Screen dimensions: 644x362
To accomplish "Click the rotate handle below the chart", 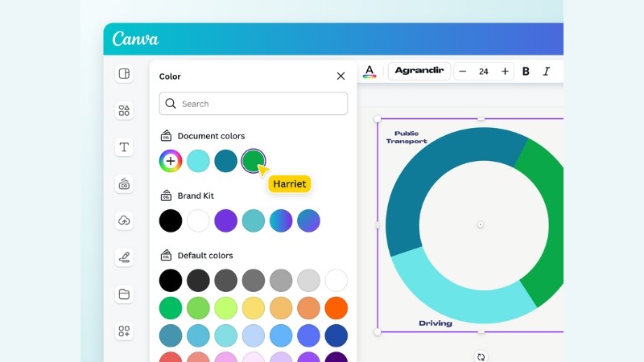I will point(481,356).
